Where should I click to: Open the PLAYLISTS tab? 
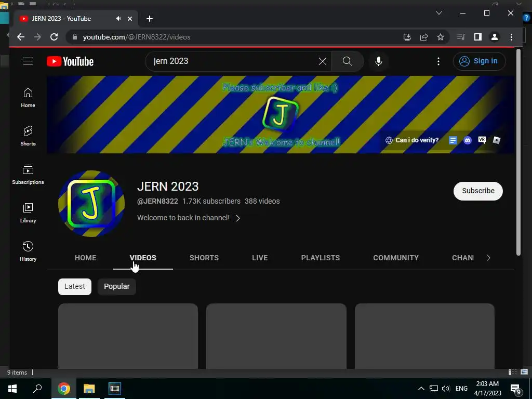(320, 258)
